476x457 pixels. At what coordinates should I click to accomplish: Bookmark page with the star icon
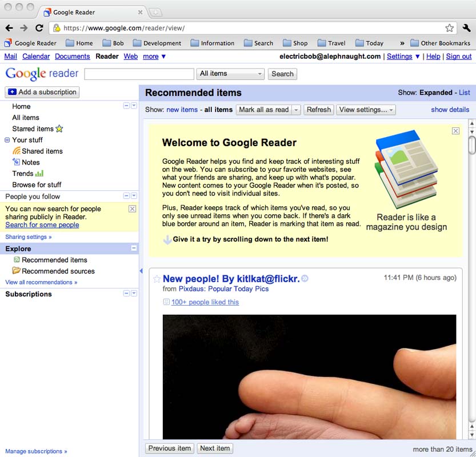[x=449, y=28]
